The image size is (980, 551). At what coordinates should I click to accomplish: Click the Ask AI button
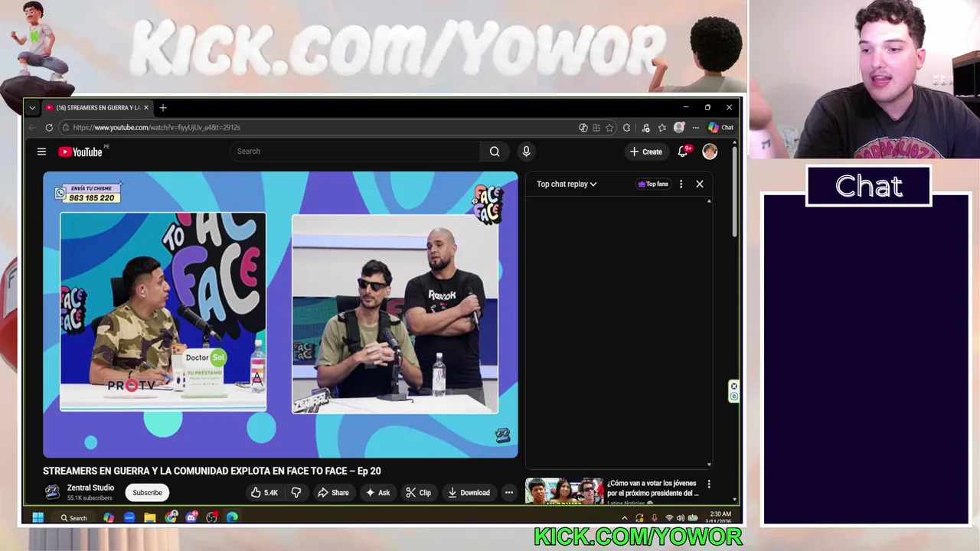377,493
